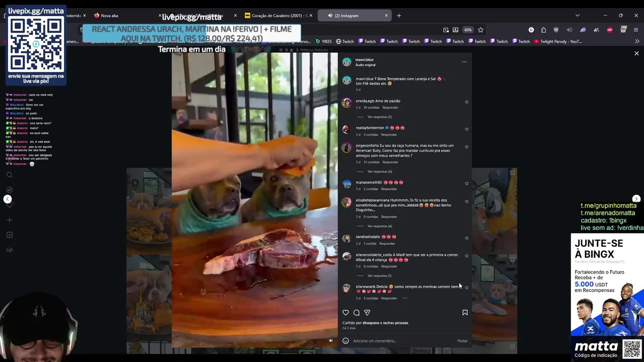
Task: Click Instagram create plus icon in sidebar
Action: [9, 220]
